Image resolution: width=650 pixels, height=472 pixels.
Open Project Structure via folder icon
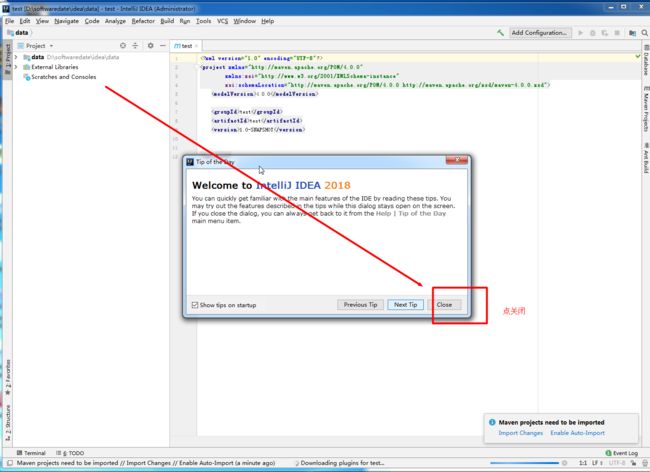(x=632, y=33)
